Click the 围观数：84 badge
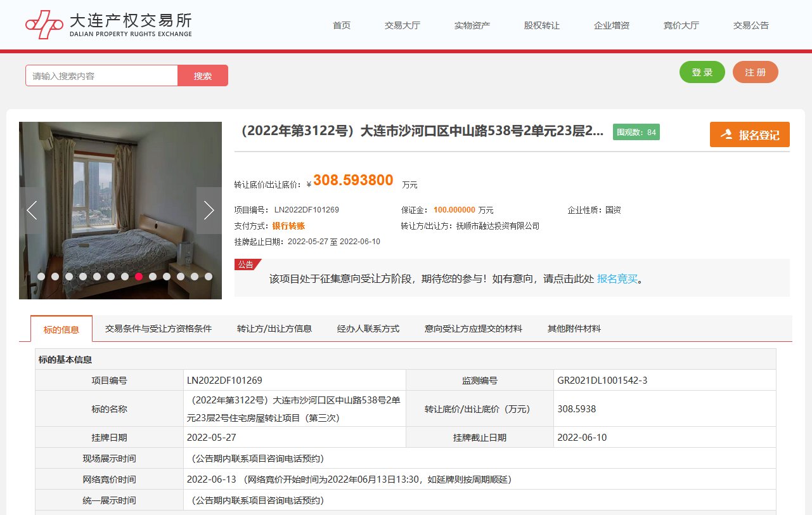This screenshot has height=515, width=812. [636, 133]
